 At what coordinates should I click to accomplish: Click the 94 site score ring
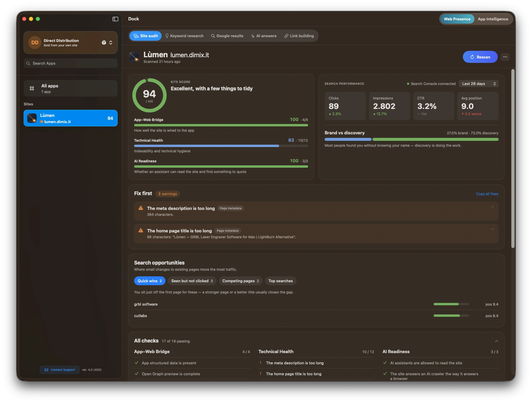(x=149, y=95)
